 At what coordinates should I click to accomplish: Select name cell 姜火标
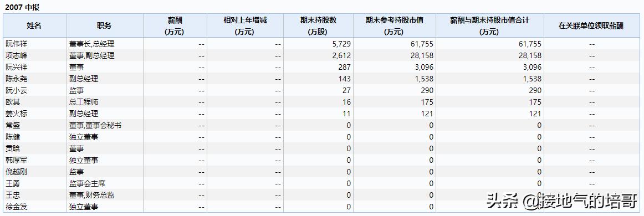[16, 114]
